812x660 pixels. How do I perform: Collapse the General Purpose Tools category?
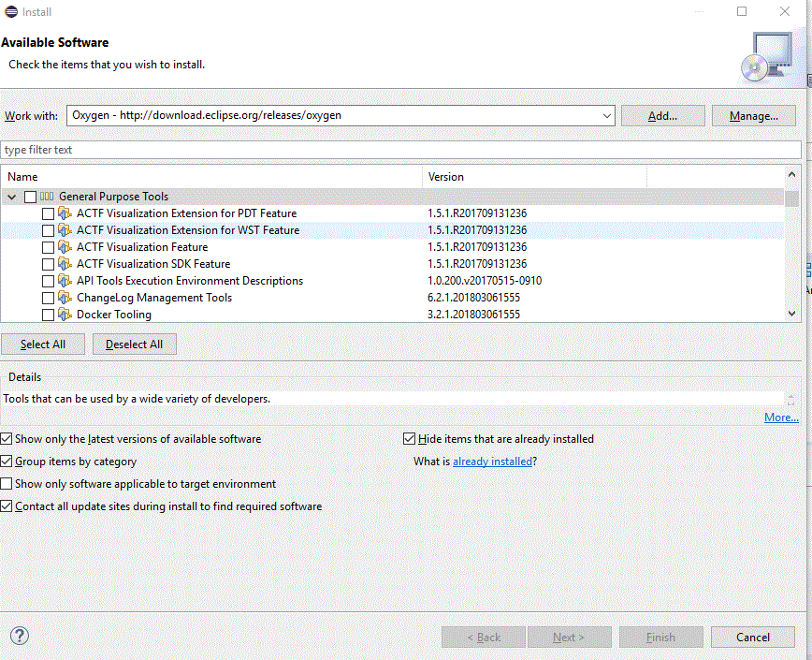point(12,197)
